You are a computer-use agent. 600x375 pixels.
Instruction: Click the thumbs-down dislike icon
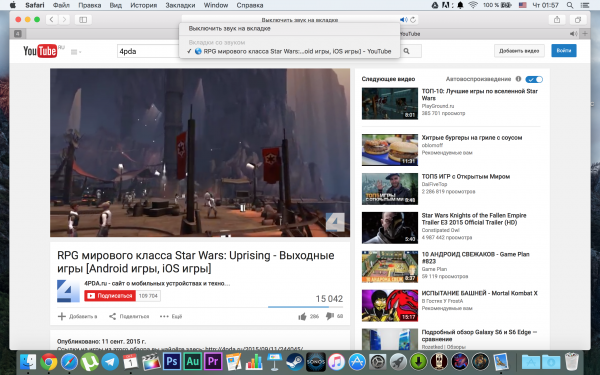329,316
